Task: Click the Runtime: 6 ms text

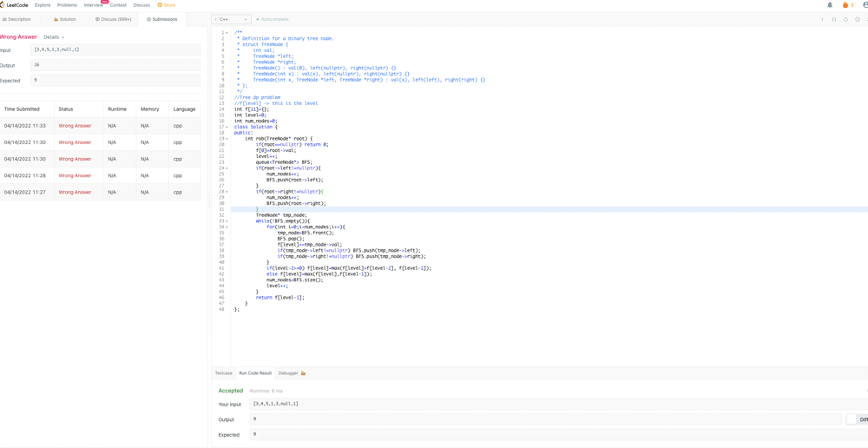Action: pos(266,391)
